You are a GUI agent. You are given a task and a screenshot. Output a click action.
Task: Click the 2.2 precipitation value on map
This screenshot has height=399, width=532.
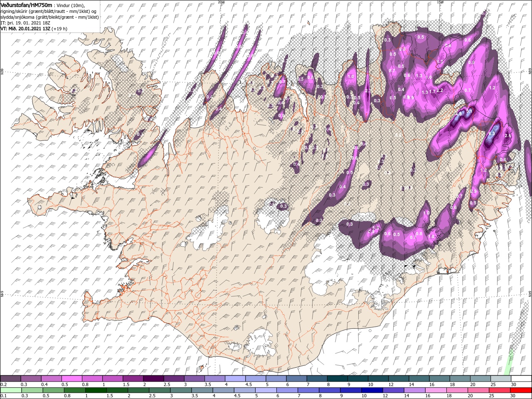(441, 90)
